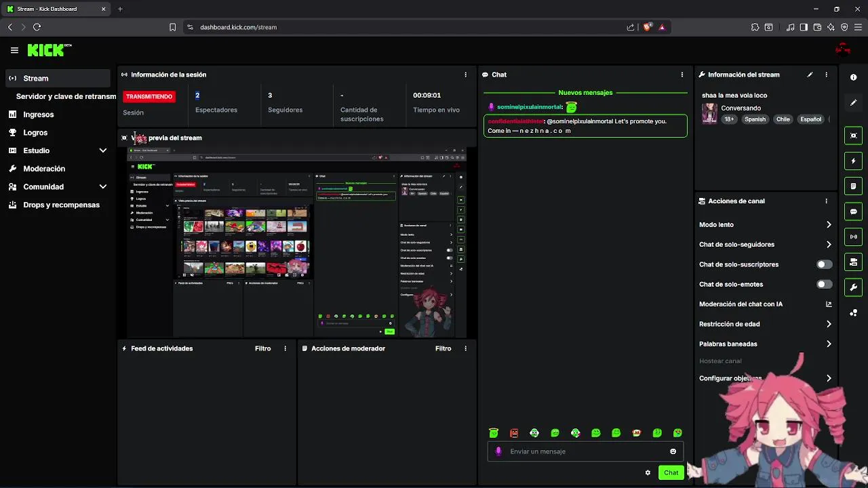
Task: Open Filtro for Acciones de moderador
Action: (443, 348)
